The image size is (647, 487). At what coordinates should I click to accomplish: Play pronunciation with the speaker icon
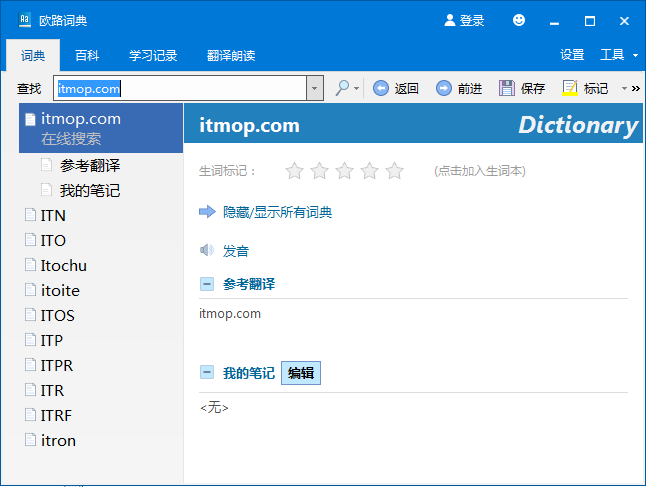pos(207,250)
